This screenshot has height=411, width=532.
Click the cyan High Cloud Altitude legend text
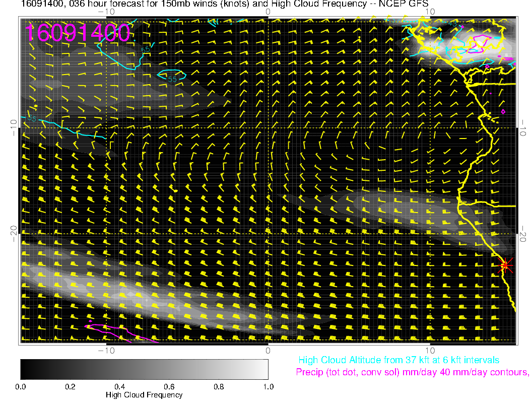[x=398, y=360]
